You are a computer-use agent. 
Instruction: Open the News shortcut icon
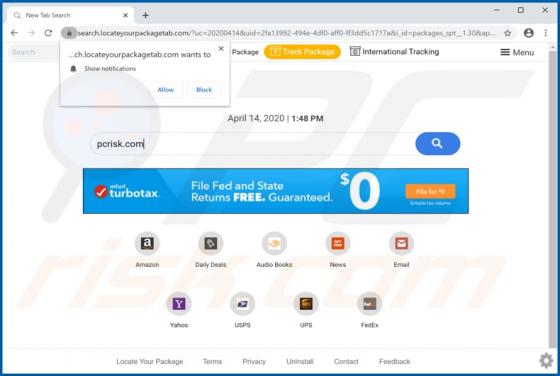coord(338,243)
